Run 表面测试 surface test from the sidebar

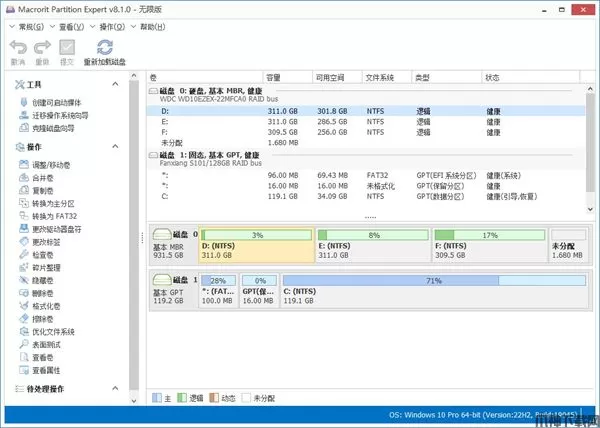(46, 344)
